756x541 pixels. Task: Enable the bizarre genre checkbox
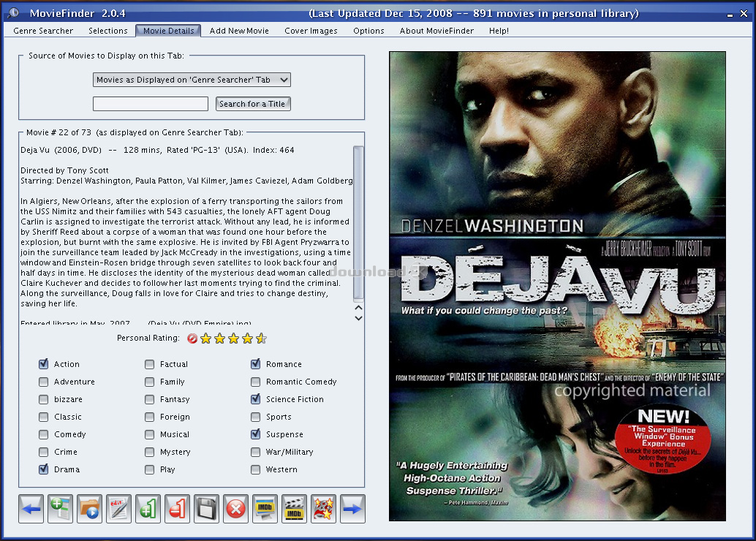point(43,399)
